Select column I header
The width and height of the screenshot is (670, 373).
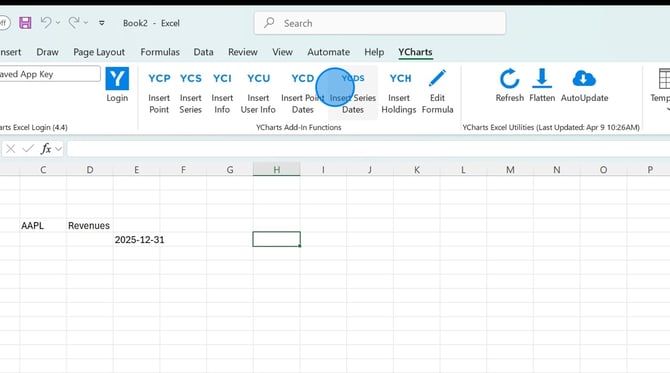[x=323, y=170]
